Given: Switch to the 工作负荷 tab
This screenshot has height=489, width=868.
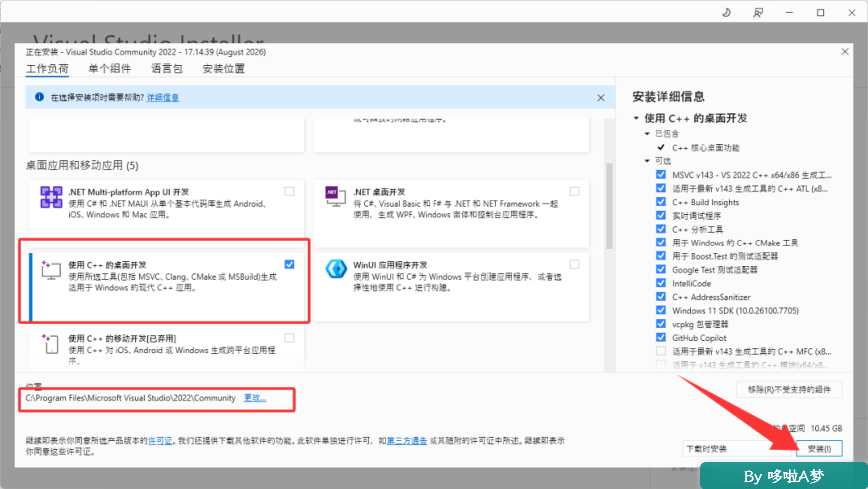Looking at the screenshot, I should pos(47,69).
